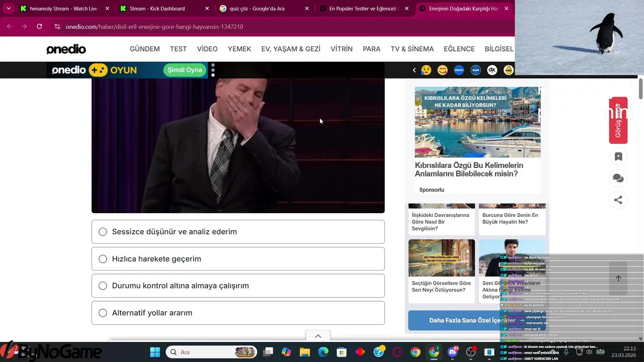Click the yummy smiley emoji icon
The height and width of the screenshot is (362, 644).
pyautogui.click(x=443, y=70)
